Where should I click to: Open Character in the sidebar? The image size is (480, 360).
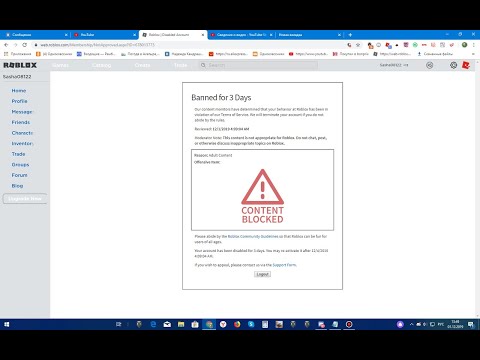pyautogui.click(x=22, y=133)
